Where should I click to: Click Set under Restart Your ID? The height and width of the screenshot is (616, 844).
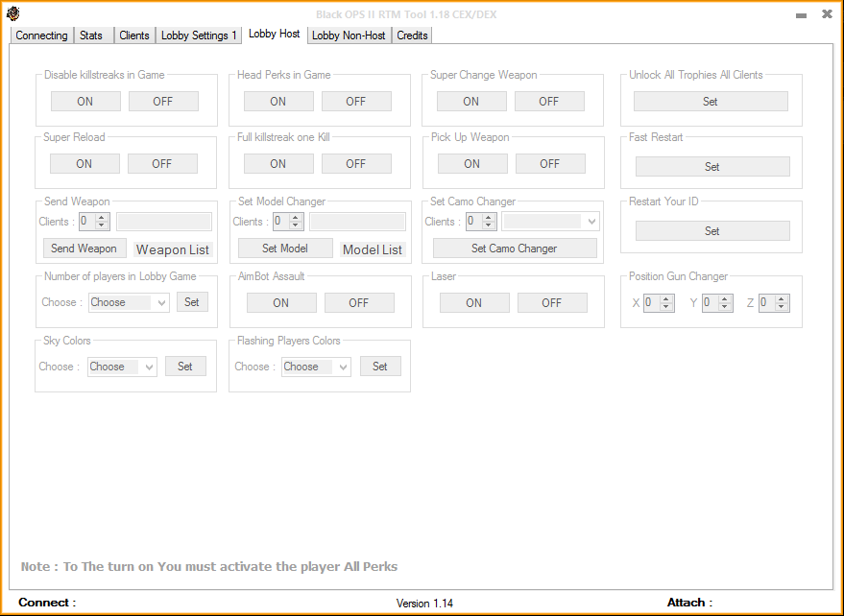coord(712,231)
